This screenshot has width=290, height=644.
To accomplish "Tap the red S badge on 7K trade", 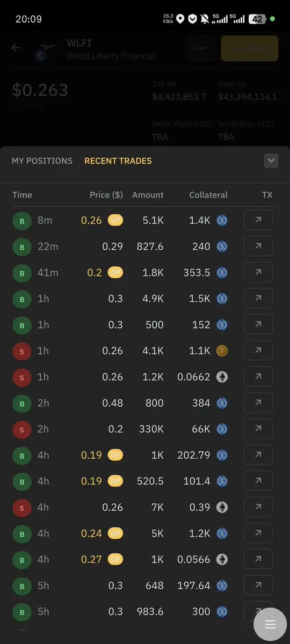I will (22, 508).
